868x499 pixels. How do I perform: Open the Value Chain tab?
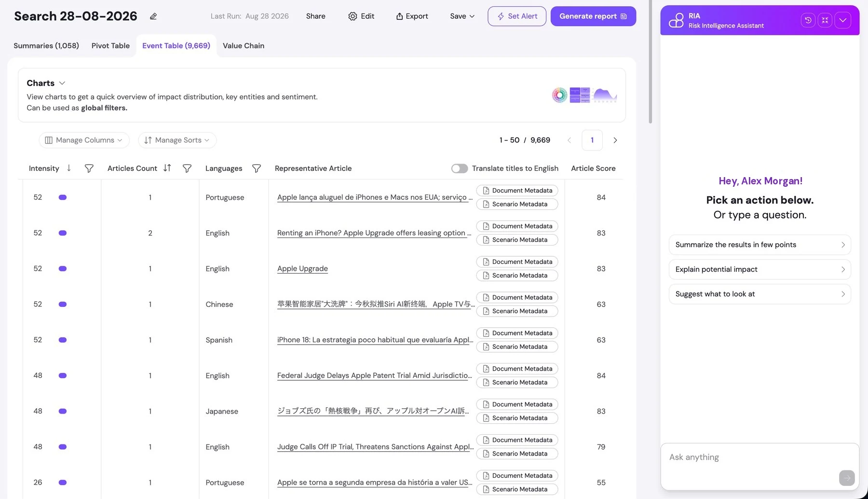pyautogui.click(x=244, y=46)
